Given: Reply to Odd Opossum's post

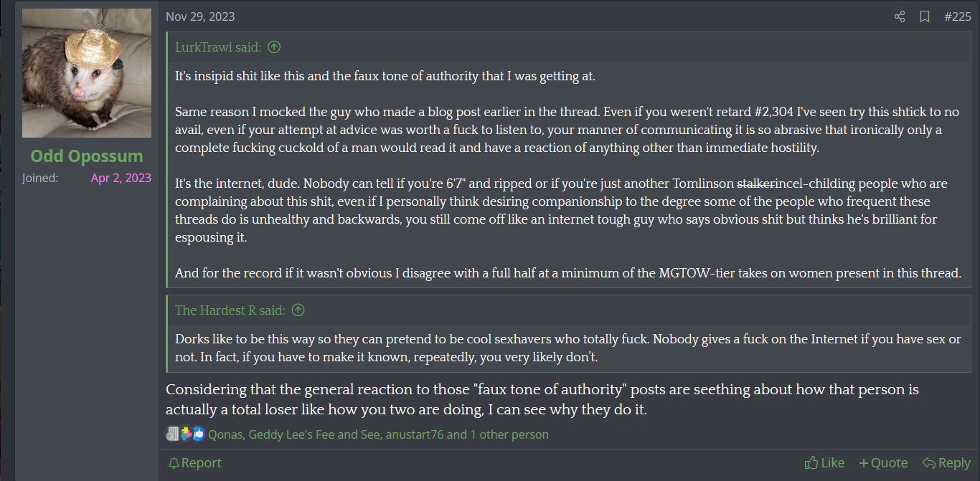Looking at the screenshot, I should pos(946,463).
